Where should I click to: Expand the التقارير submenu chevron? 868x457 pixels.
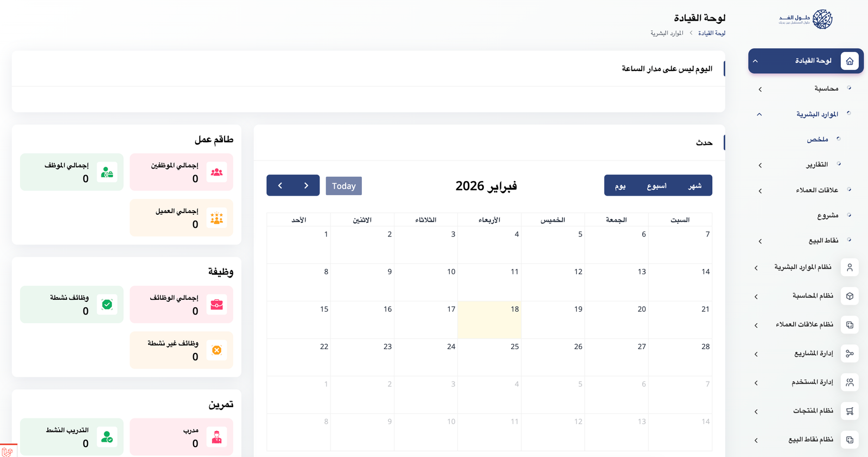click(x=760, y=165)
